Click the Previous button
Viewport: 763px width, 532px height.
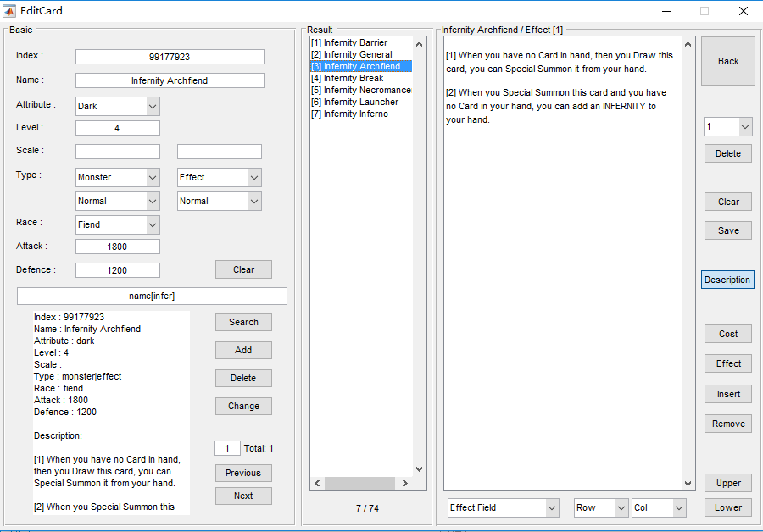click(244, 473)
